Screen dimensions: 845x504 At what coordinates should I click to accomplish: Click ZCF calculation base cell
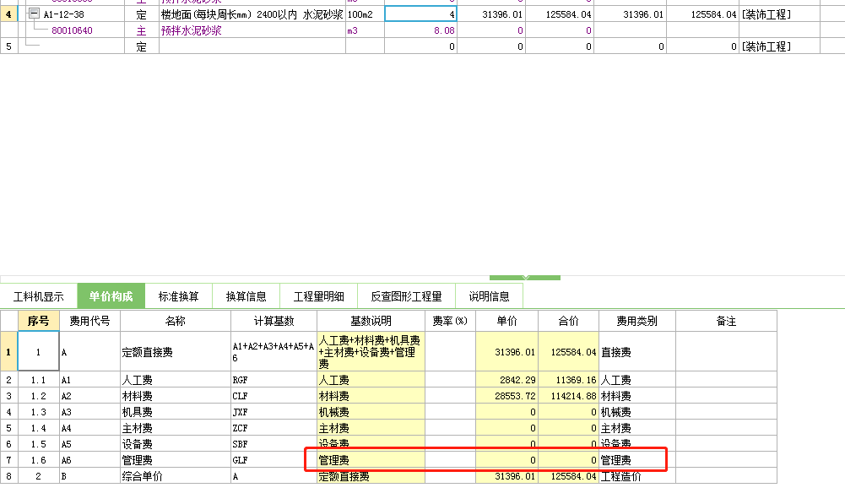[x=274, y=428]
